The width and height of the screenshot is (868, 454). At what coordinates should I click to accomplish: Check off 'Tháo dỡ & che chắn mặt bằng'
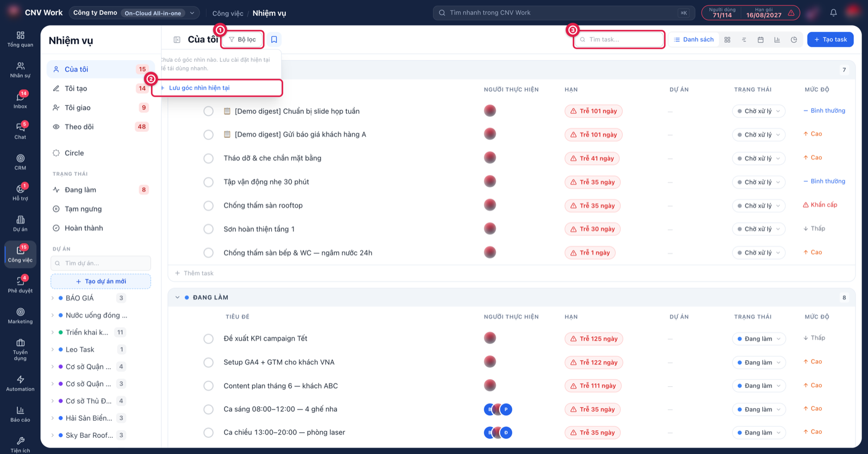[x=208, y=158]
